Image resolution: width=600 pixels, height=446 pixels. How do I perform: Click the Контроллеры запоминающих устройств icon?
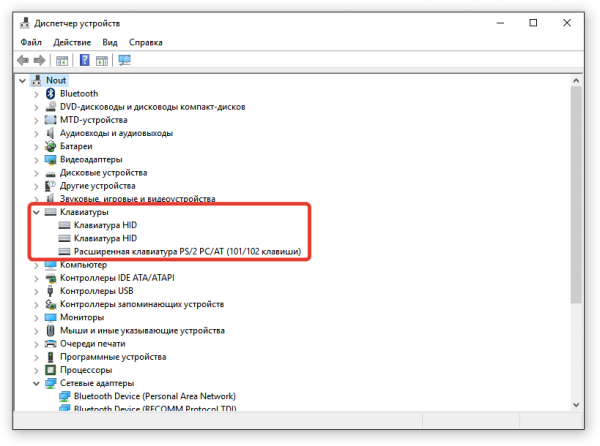(x=50, y=304)
